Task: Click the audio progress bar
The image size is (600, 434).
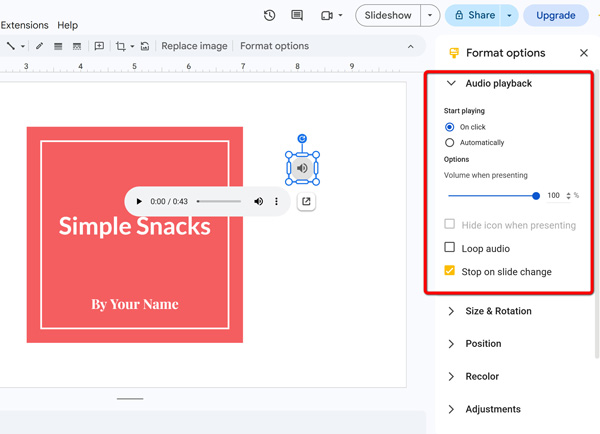Action: click(219, 201)
